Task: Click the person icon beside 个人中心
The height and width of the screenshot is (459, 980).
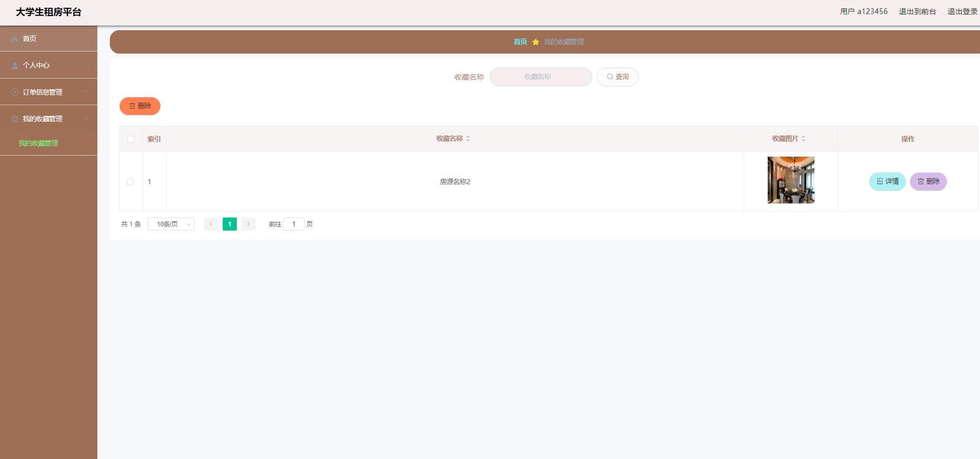Action: (15, 66)
